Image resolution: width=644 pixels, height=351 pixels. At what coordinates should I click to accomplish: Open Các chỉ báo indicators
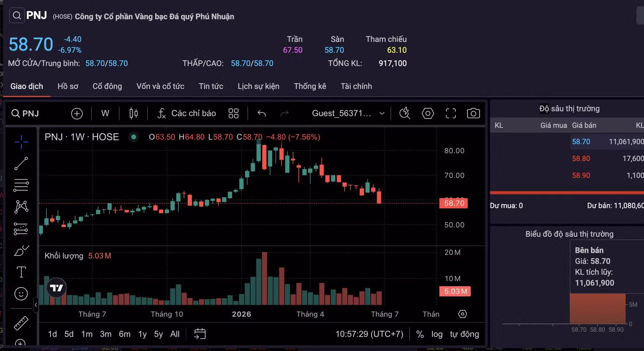(187, 113)
